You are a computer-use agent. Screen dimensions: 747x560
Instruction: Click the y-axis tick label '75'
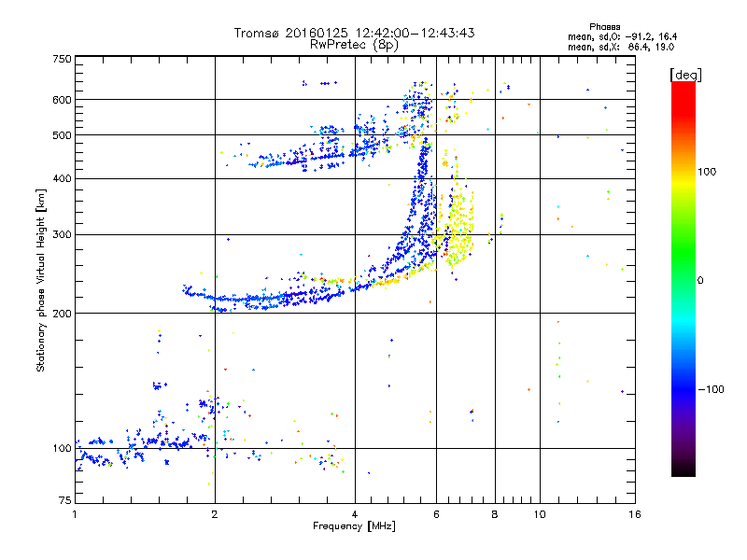[65, 500]
